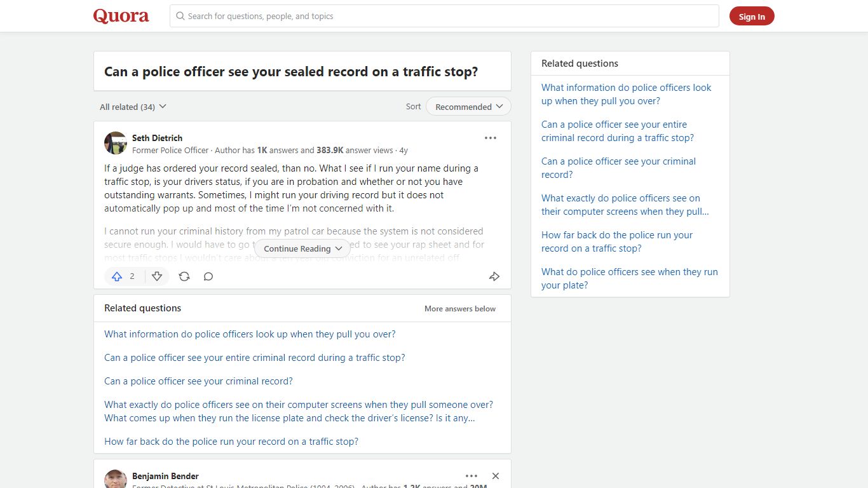The width and height of the screenshot is (868, 488).
Task: Click the share arrow on Seth's answer
Action: 494,276
